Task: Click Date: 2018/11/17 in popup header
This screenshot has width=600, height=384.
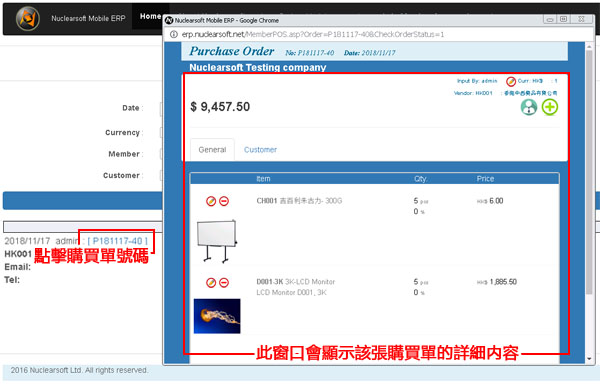Action: click(x=370, y=53)
